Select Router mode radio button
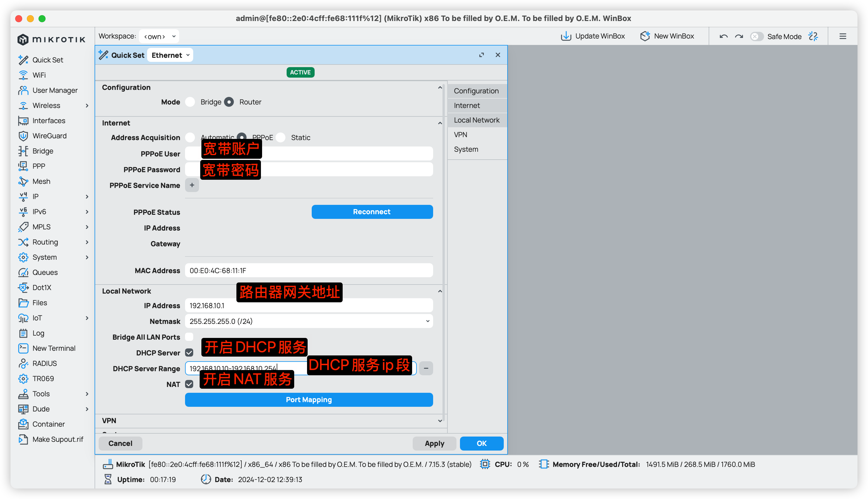The width and height of the screenshot is (868, 499). click(229, 102)
